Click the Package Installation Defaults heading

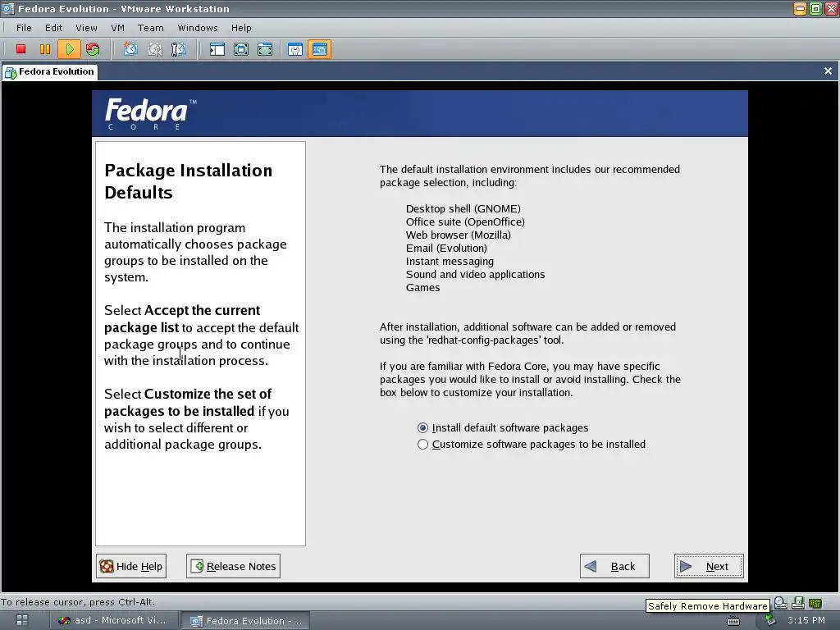tap(188, 181)
